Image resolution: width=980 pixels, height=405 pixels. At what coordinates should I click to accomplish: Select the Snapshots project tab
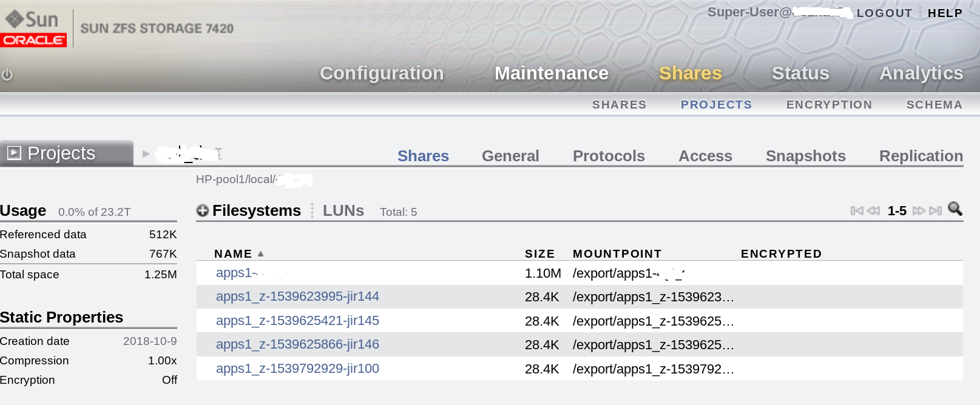[806, 156]
